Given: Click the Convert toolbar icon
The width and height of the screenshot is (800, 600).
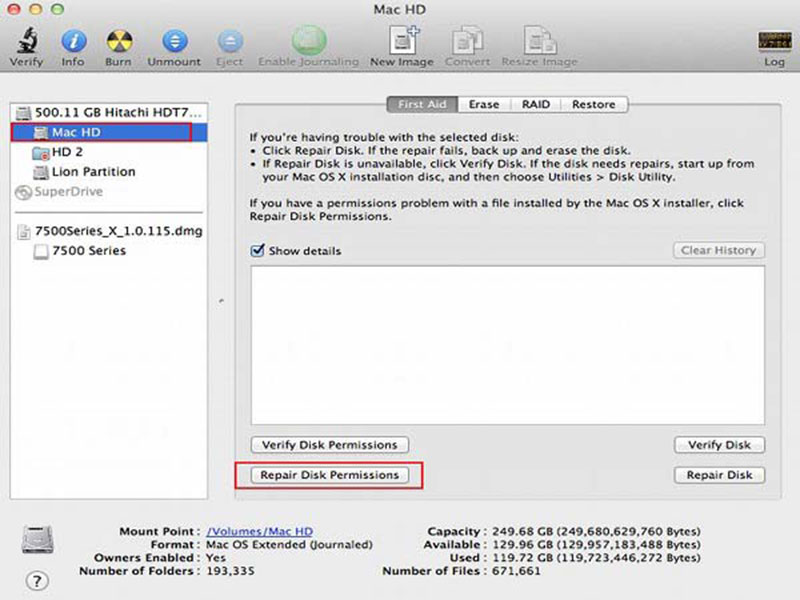Looking at the screenshot, I should point(467,43).
